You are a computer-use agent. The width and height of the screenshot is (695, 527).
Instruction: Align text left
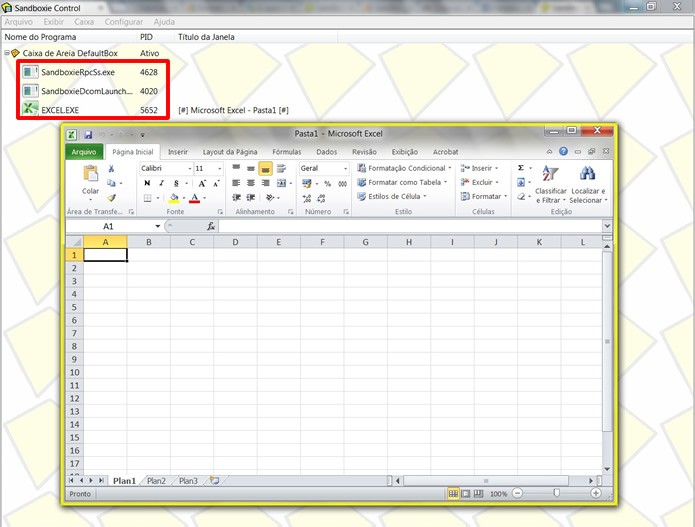click(236, 183)
